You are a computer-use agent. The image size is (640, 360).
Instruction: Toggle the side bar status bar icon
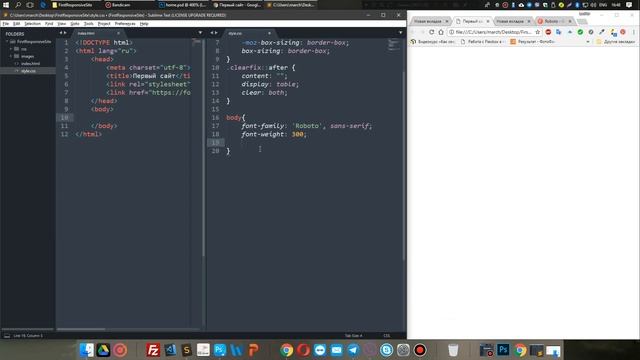click(x=7, y=336)
